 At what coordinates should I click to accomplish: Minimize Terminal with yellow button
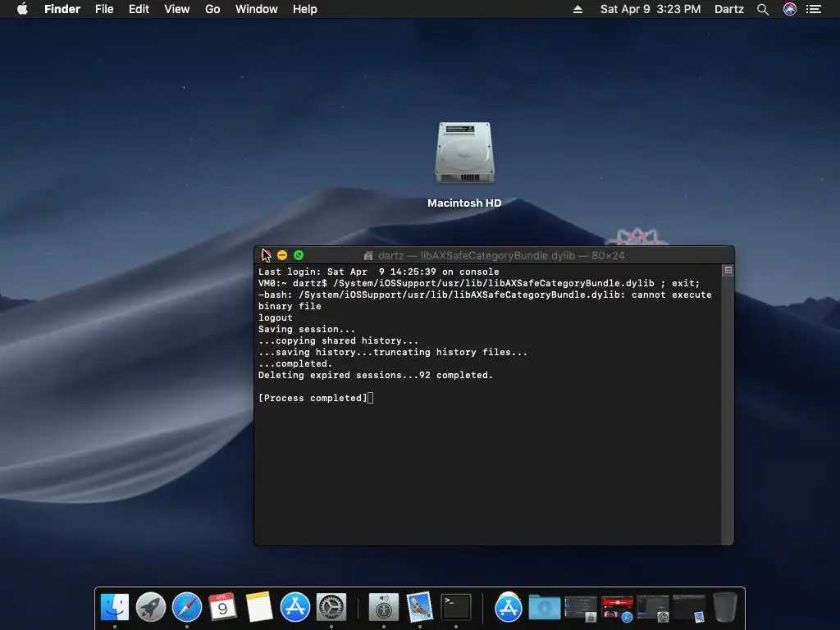pyautogui.click(x=282, y=256)
